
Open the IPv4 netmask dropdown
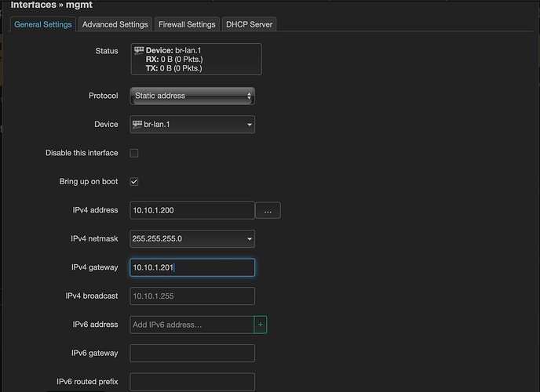[192, 239]
